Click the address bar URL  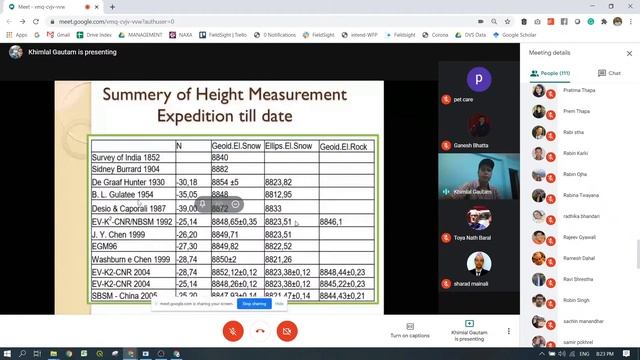click(117, 22)
